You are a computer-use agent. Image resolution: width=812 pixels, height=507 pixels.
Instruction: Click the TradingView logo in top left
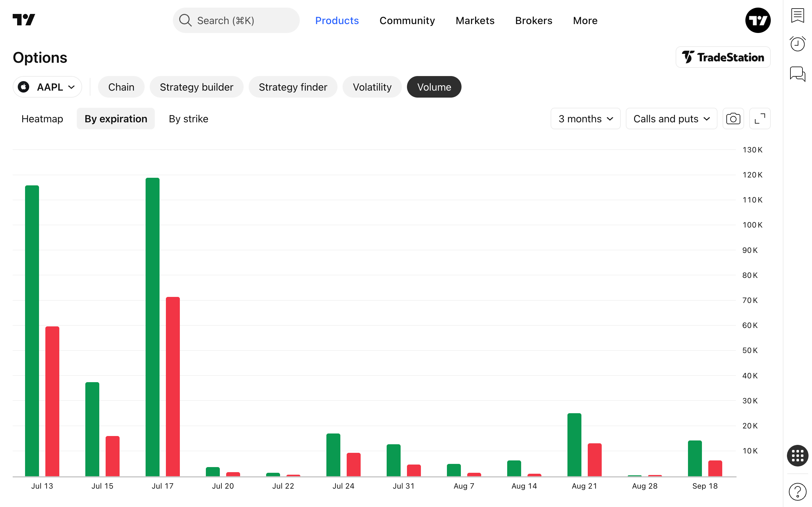pyautogui.click(x=24, y=20)
